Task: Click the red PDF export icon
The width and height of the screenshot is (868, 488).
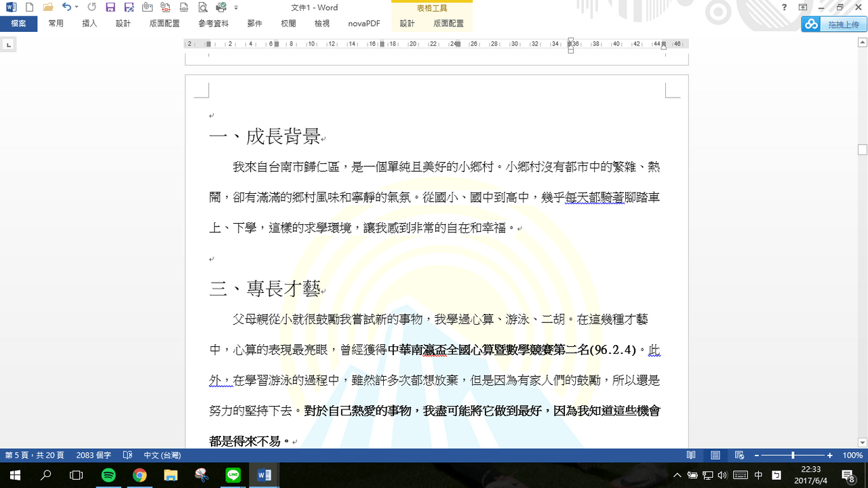Action: 165,7
